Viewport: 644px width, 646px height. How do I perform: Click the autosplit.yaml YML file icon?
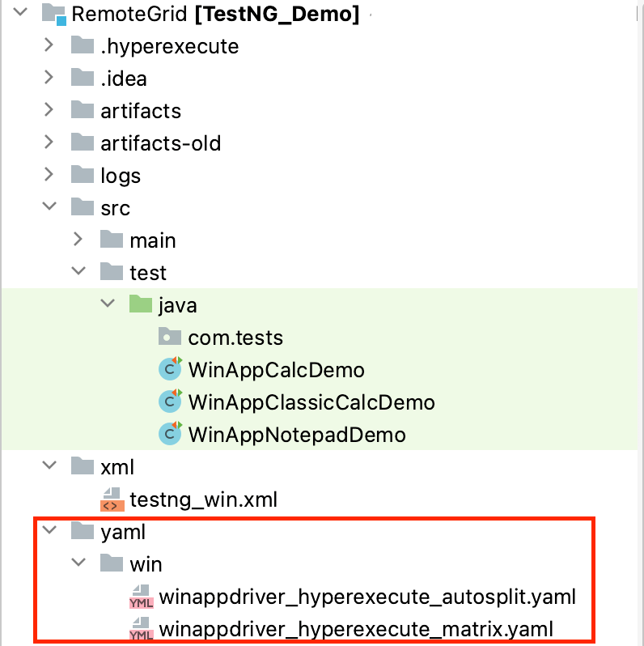(141, 597)
